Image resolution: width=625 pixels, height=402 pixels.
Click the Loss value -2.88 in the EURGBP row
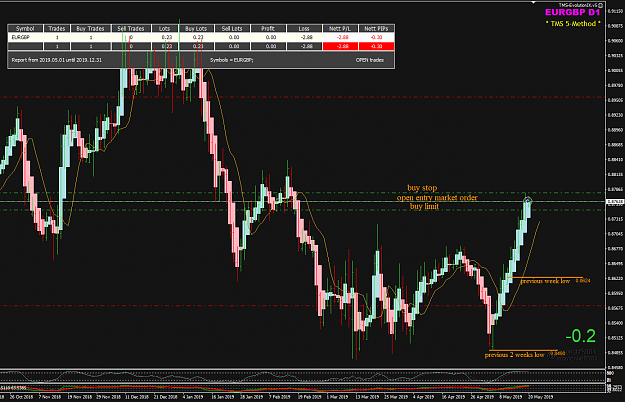306,37
